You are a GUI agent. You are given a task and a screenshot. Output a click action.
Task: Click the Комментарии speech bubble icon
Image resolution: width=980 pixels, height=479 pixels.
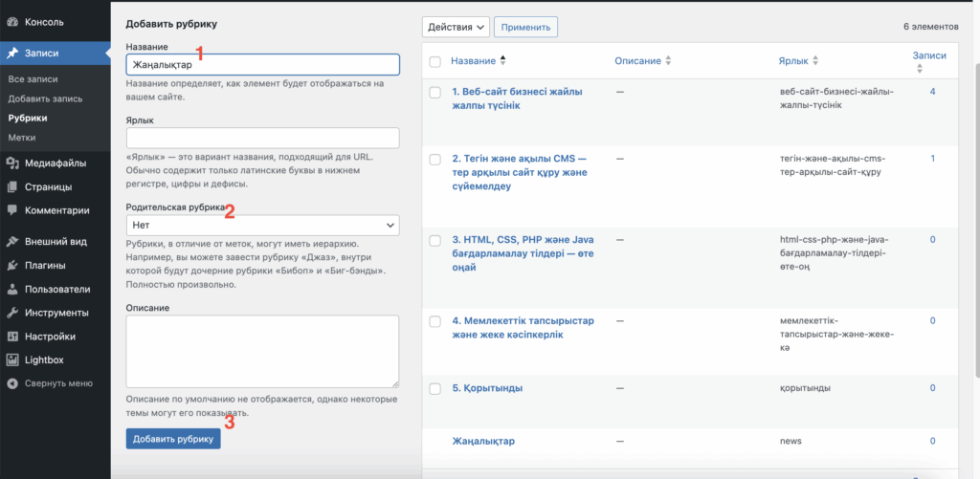tap(12, 210)
